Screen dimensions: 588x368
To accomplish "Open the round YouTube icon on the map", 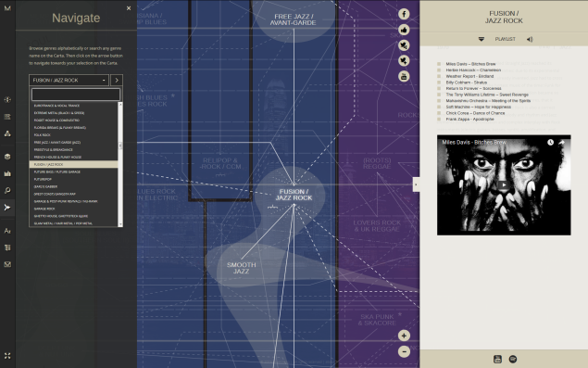I will click(x=404, y=76).
